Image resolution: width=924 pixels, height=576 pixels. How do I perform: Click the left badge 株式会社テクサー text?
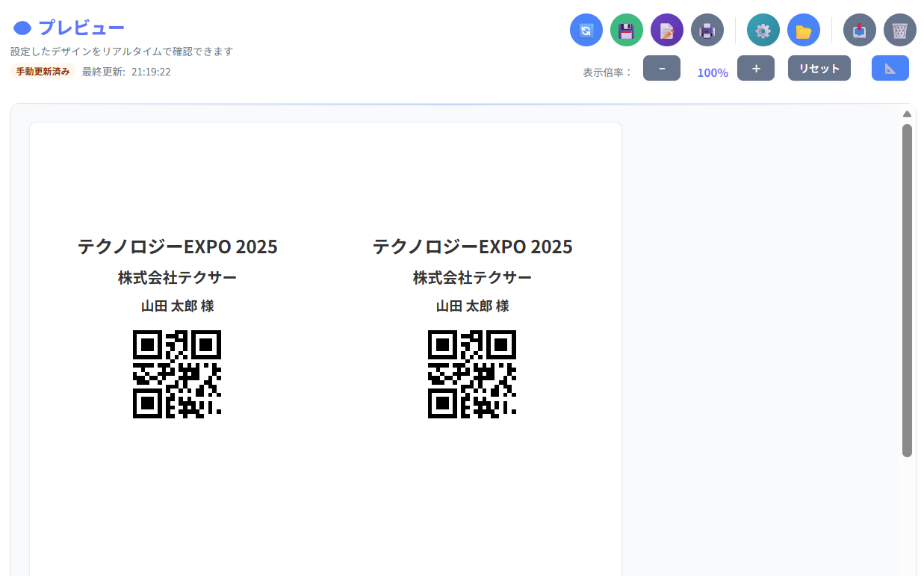click(x=177, y=278)
